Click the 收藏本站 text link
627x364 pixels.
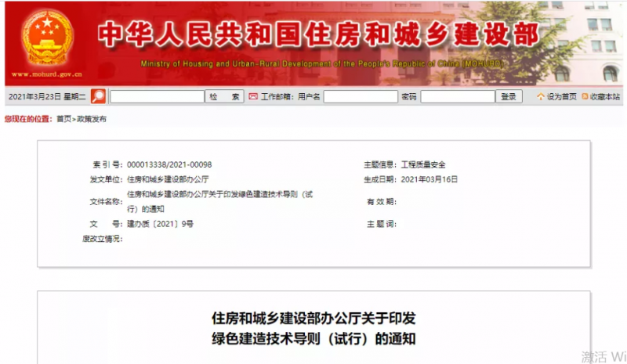(605, 96)
